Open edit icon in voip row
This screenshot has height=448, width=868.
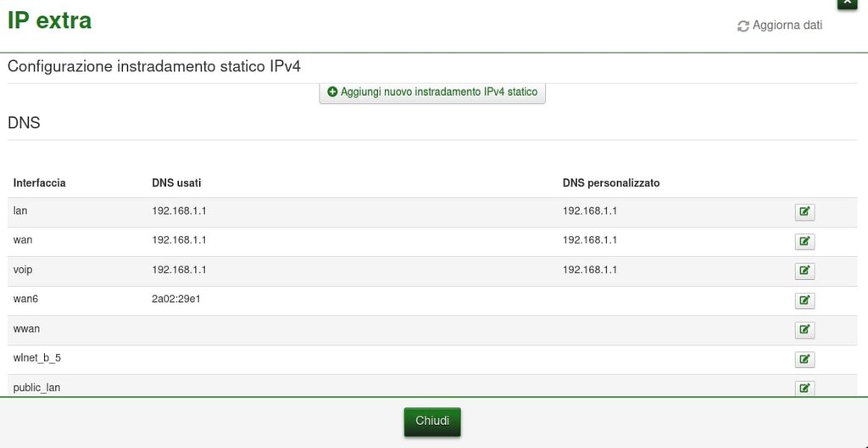click(x=804, y=272)
